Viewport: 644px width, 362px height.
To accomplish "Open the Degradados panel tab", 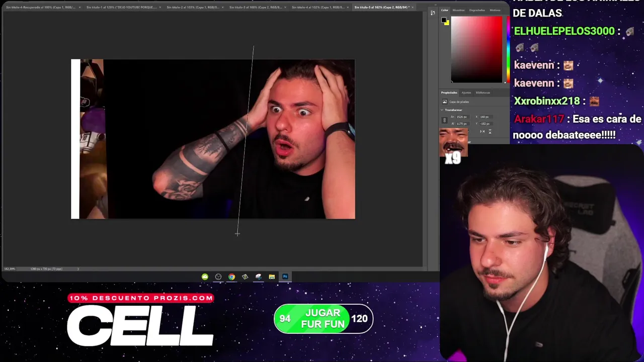I will 477,10.
